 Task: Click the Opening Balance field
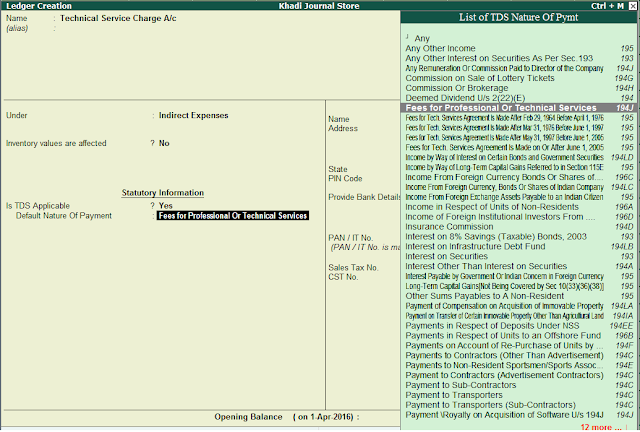[287, 417]
